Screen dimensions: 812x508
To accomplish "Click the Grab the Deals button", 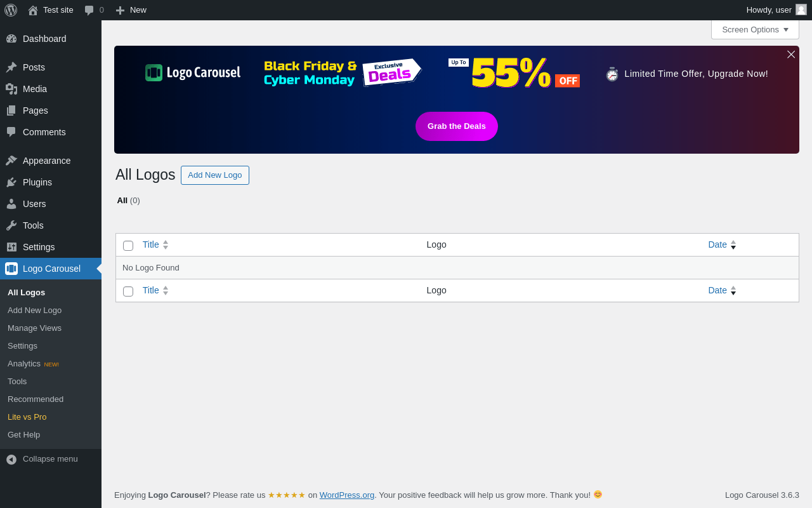I will tap(457, 126).
